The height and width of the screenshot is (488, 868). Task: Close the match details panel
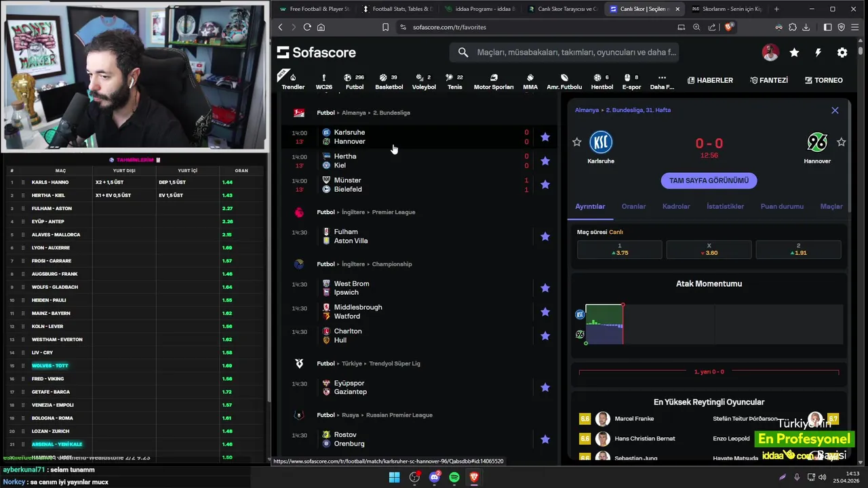[x=835, y=110]
